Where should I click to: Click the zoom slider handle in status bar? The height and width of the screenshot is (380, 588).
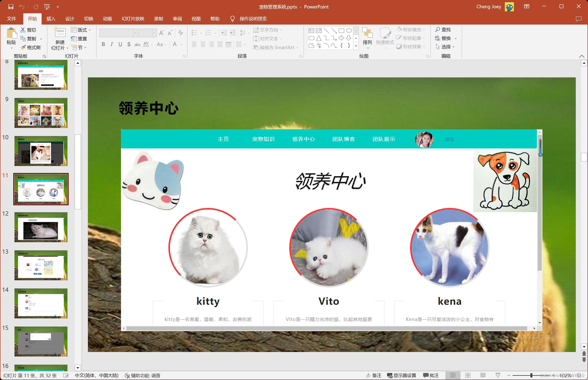pos(531,375)
